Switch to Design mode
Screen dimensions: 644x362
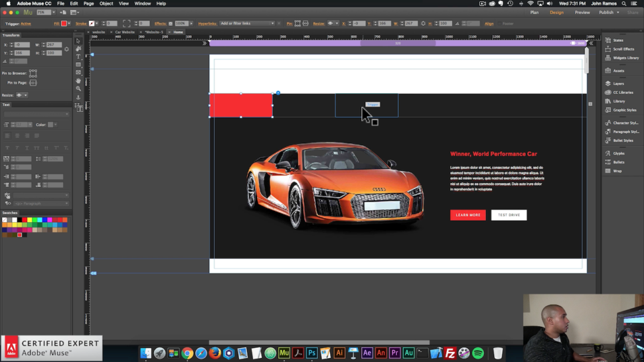(556, 13)
